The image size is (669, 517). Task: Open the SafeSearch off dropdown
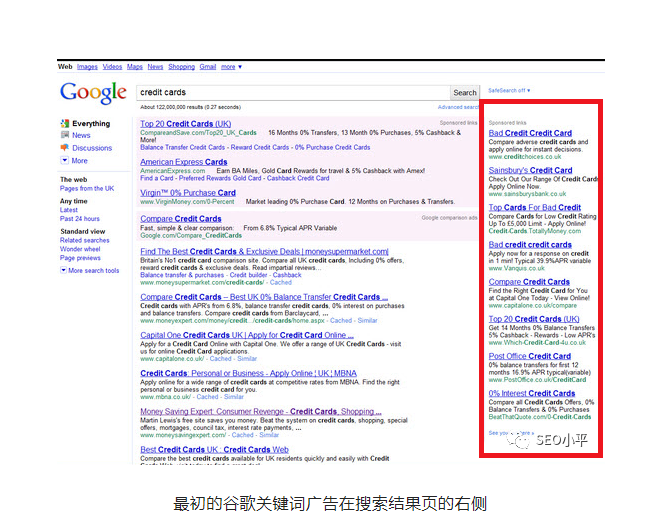pyautogui.click(x=509, y=90)
